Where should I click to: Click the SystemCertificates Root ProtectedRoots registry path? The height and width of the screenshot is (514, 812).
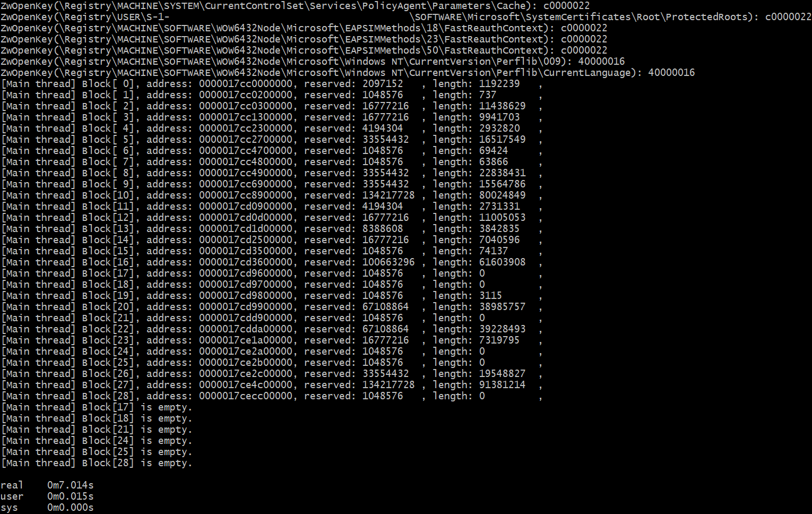(x=581, y=17)
